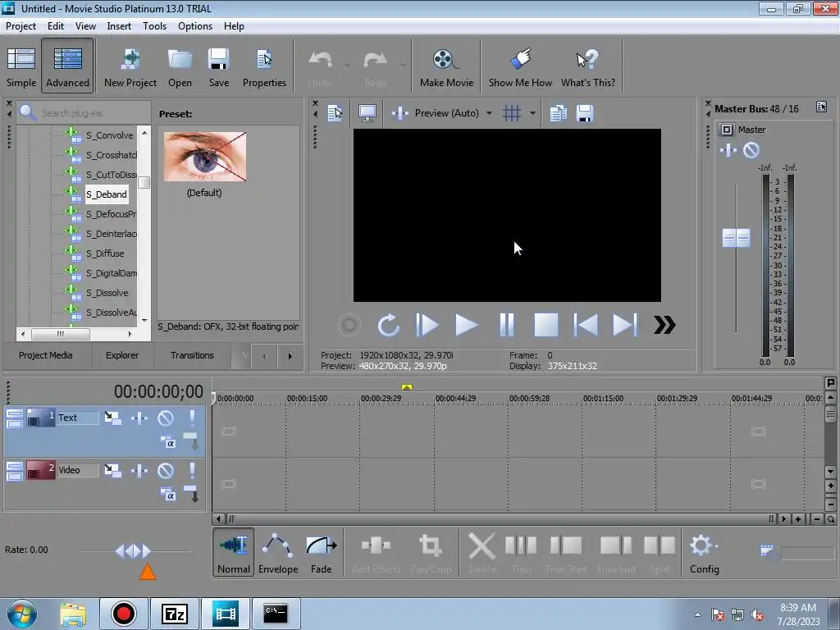Image resolution: width=840 pixels, height=630 pixels.
Task: Toggle preview on external monitor
Action: (367, 113)
